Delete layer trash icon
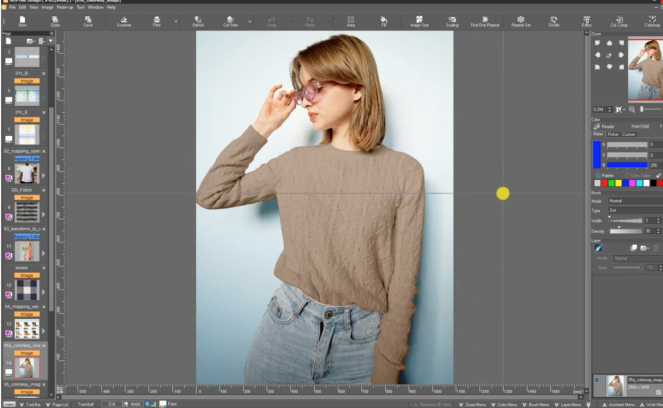663x408 pixels. pyautogui.click(x=656, y=248)
